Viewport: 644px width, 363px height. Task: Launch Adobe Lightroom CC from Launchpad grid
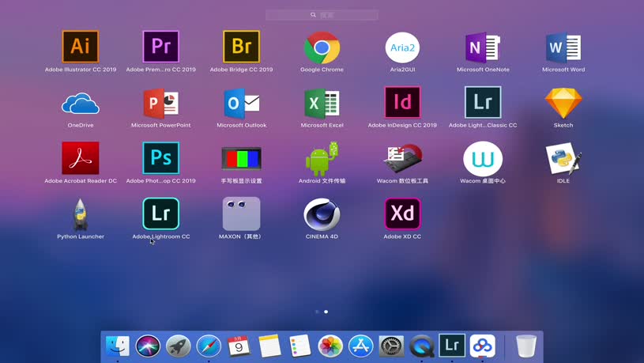[161, 214]
